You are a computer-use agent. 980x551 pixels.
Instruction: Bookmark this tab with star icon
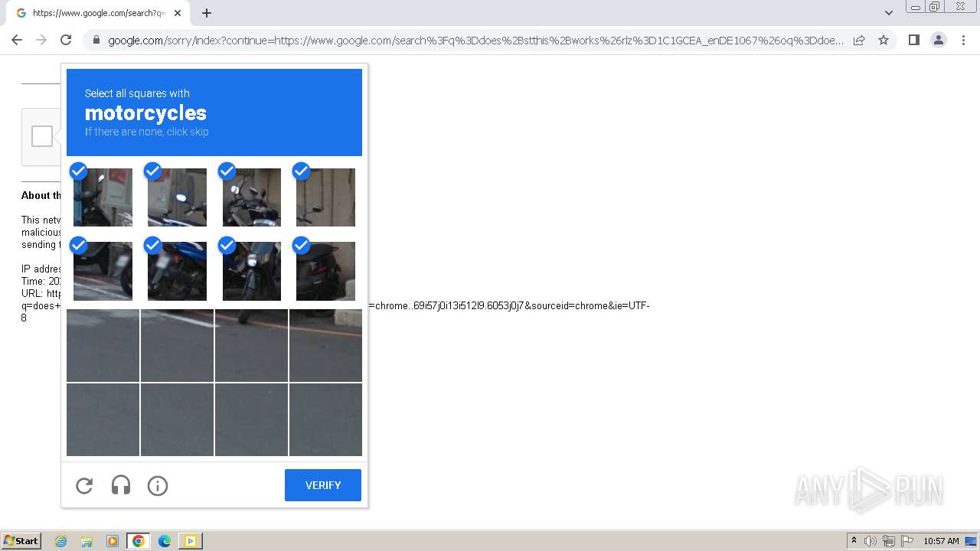(884, 40)
